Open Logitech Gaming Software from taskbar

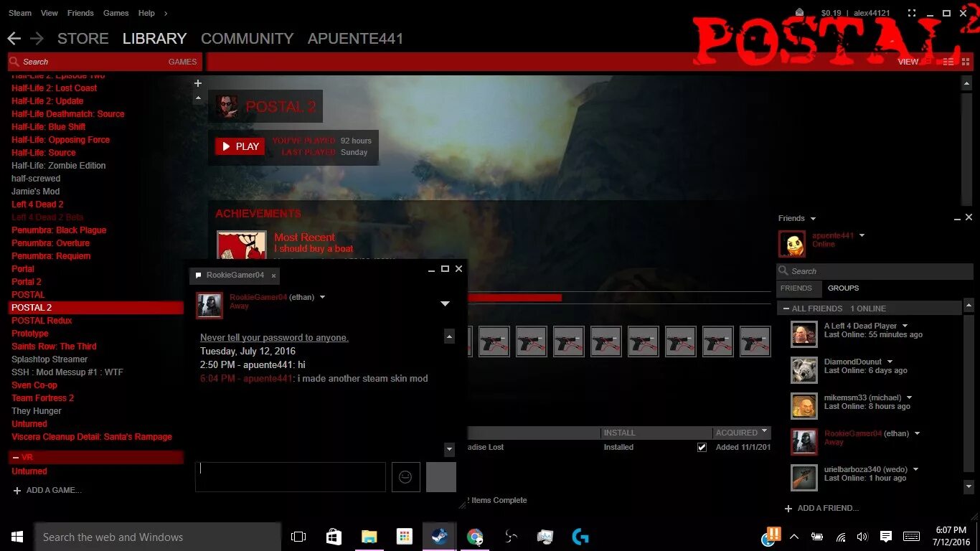point(580,537)
